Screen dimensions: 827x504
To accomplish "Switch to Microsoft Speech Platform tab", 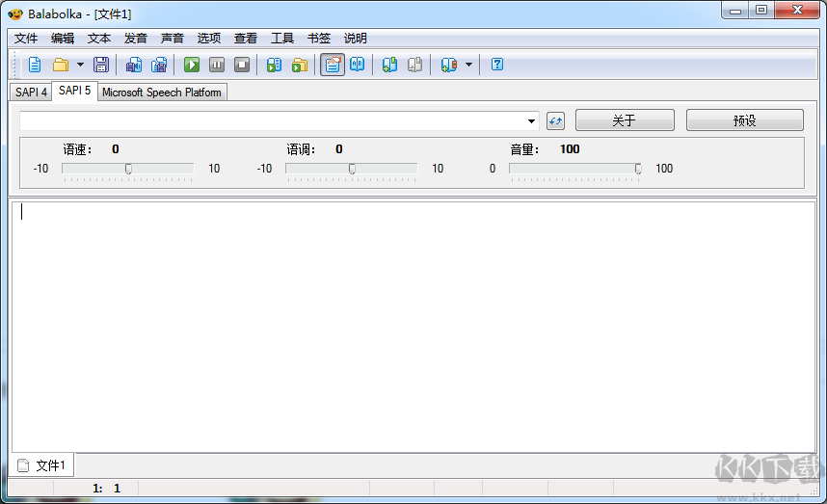I will [162, 93].
